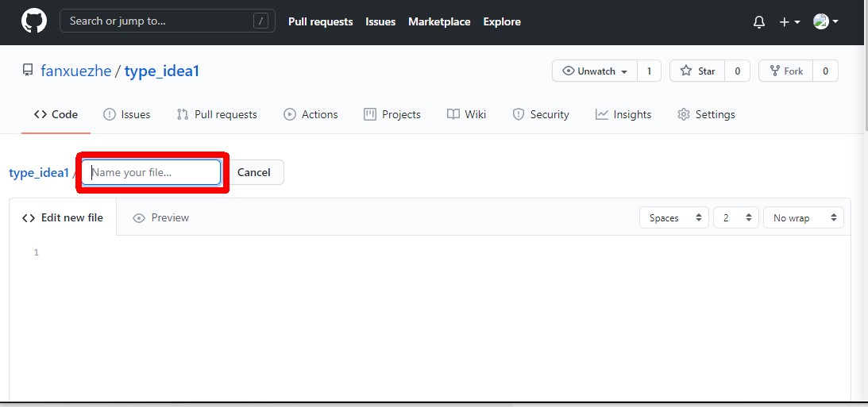
Task: Click the Name your file input
Action: (151, 172)
